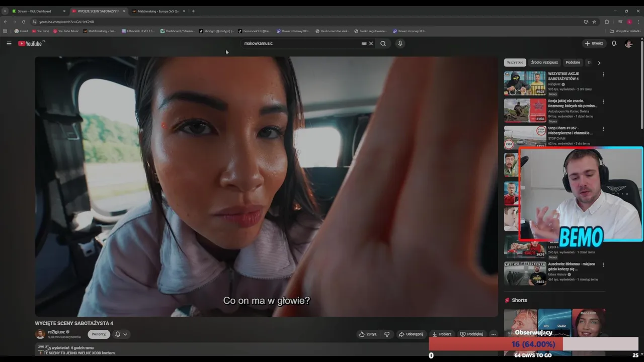Expand notification options chevron next to bell
The width and height of the screenshot is (644, 362).
(x=125, y=334)
